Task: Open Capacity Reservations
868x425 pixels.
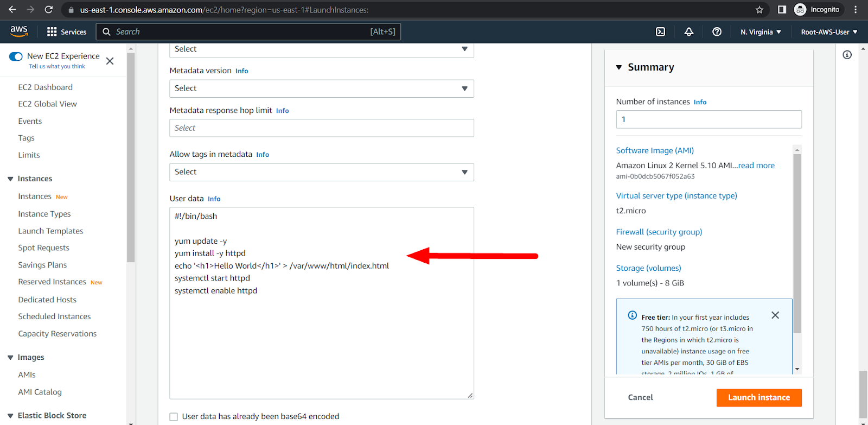Action: click(x=57, y=334)
